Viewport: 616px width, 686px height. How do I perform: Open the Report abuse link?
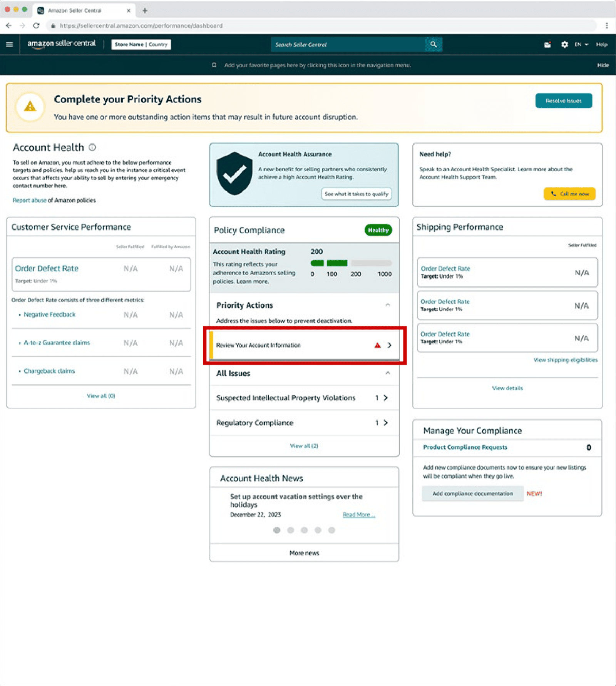(30, 200)
